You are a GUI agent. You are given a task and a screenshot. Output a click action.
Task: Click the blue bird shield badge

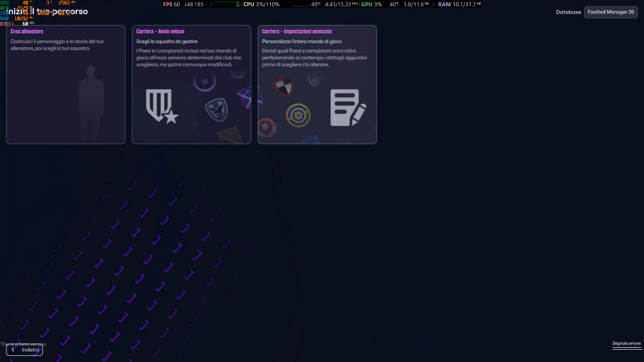click(217, 110)
